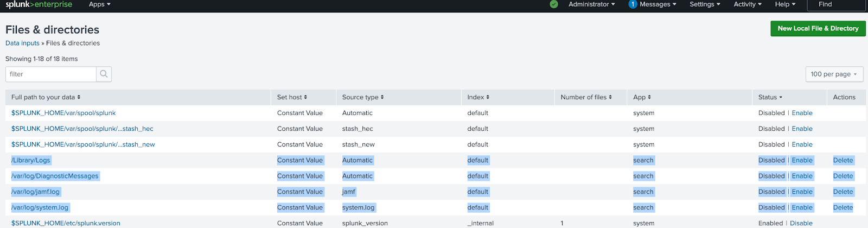Enable the $SPLUNK_HOME/var/spool/splunk input
Viewport: 868px width, 228px height.
click(x=802, y=113)
